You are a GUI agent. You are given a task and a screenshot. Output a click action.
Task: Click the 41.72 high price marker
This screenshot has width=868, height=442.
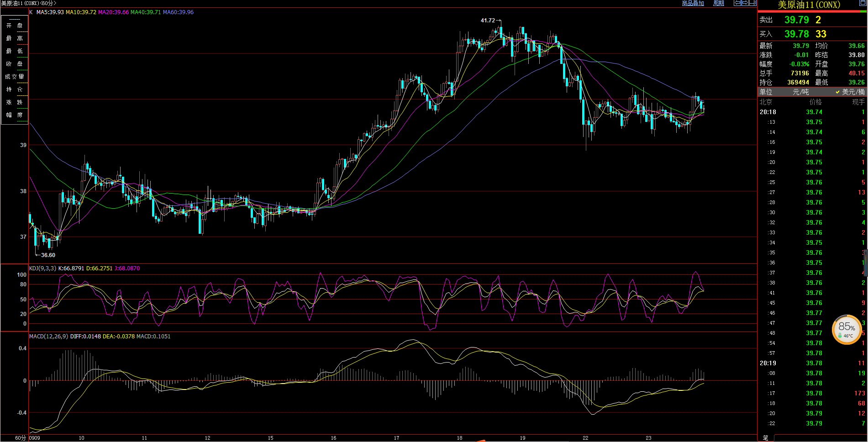click(488, 21)
